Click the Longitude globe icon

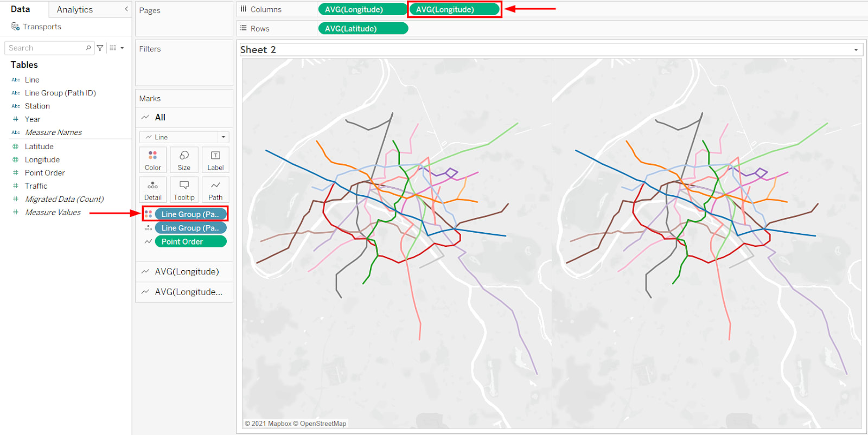(x=15, y=159)
